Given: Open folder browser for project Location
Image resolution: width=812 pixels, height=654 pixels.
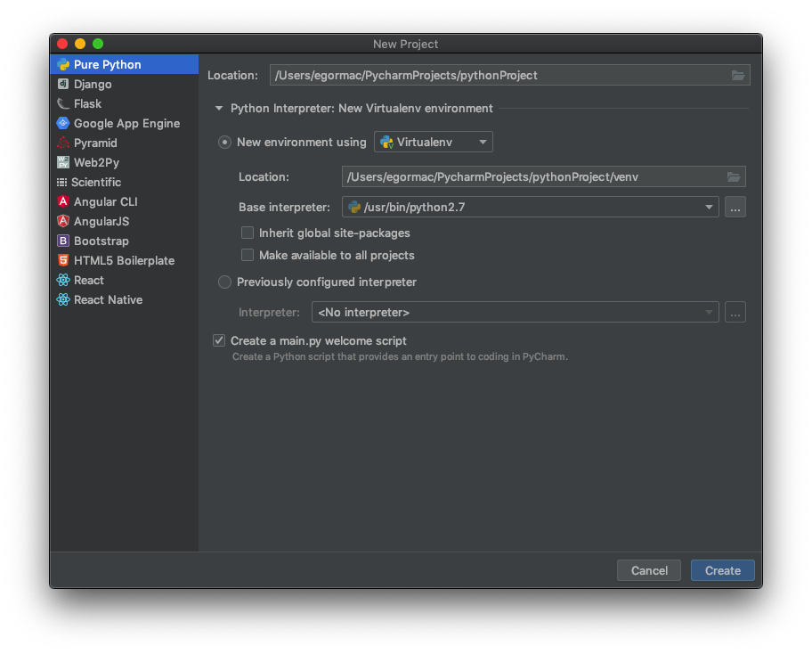Looking at the screenshot, I should [738, 75].
